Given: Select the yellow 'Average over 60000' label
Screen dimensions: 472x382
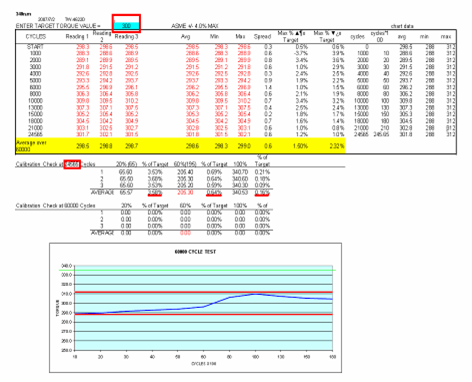Looking at the screenshot, I should tap(31, 146).
